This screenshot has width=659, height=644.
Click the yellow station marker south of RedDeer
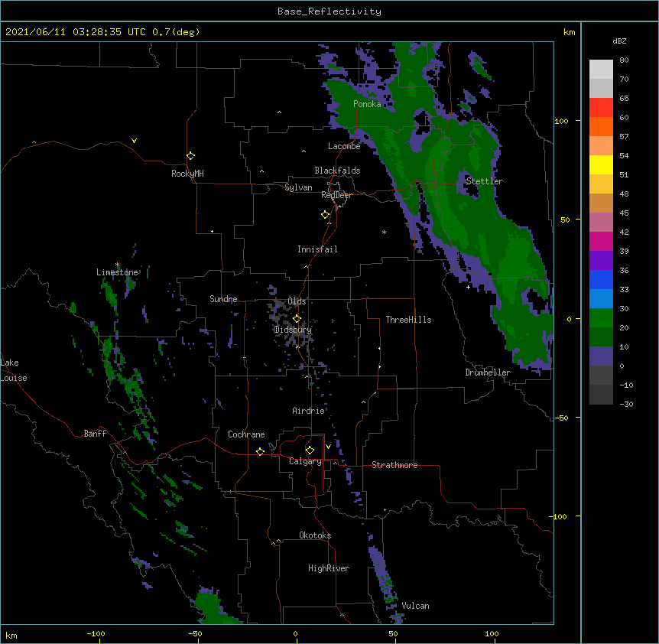325,215
